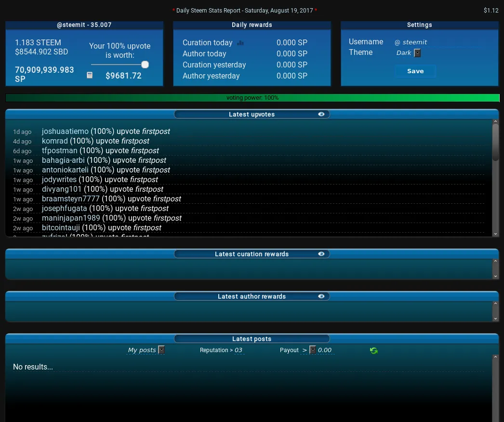Open the Payout comparison dropdown

(x=313, y=350)
